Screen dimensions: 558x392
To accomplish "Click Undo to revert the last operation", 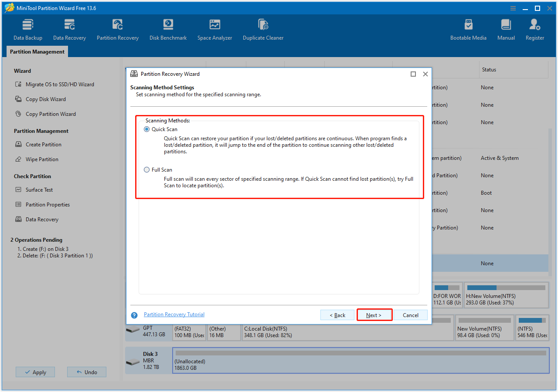I will click(86, 372).
